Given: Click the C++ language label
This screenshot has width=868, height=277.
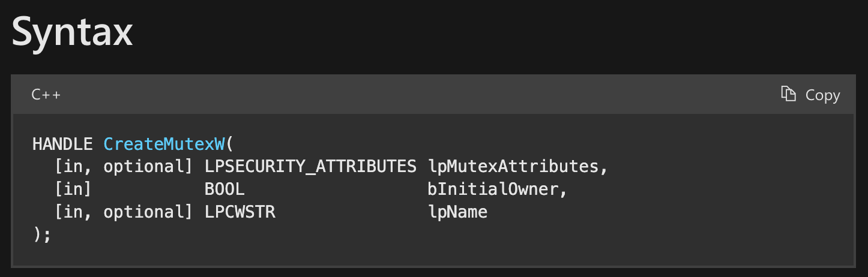Looking at the screenshot, I should [46, 95].
